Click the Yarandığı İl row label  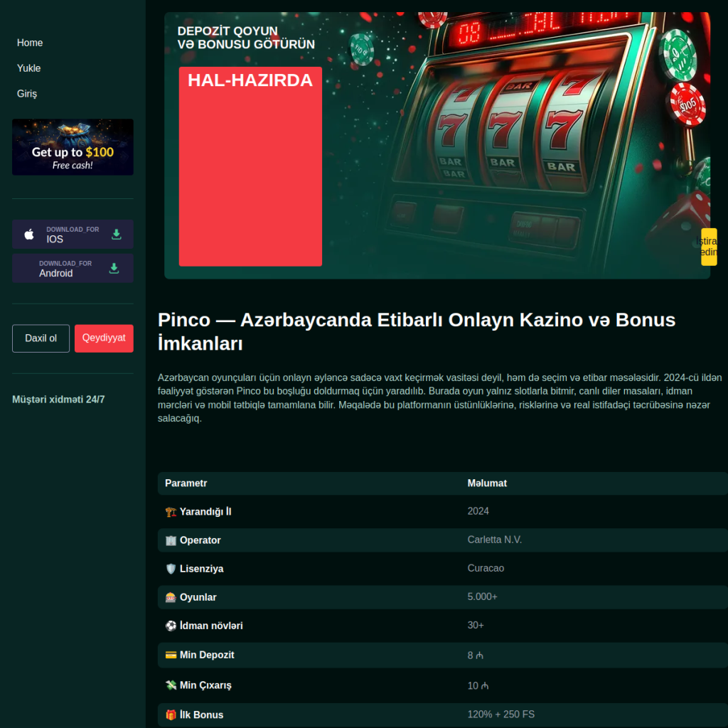tap(205, 512)
